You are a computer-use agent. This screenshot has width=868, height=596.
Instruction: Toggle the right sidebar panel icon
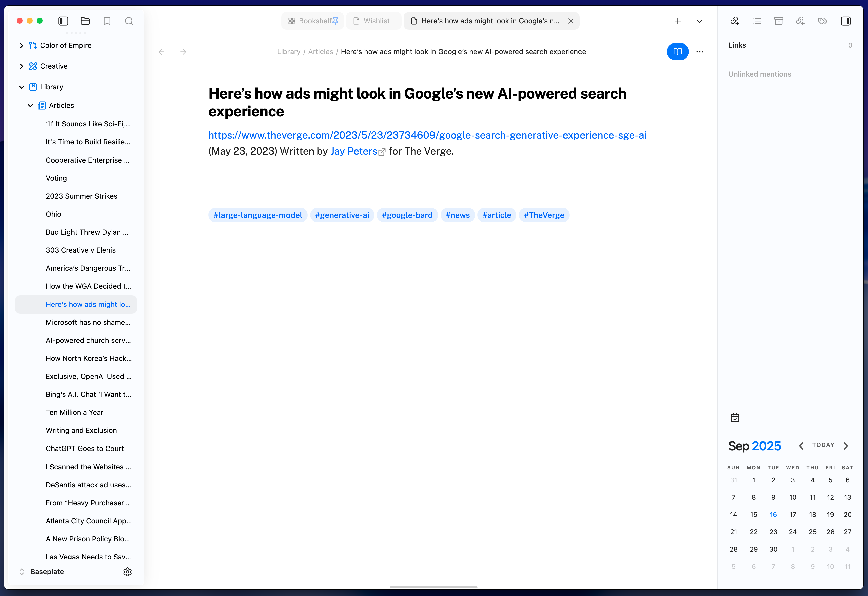pyautogui.click(x=846, y=21)
